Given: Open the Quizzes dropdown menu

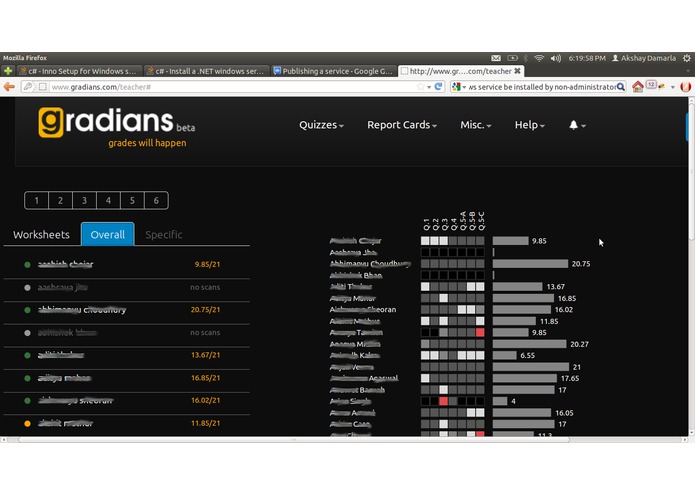Looking at the screenshot, I should coord(321,125).
